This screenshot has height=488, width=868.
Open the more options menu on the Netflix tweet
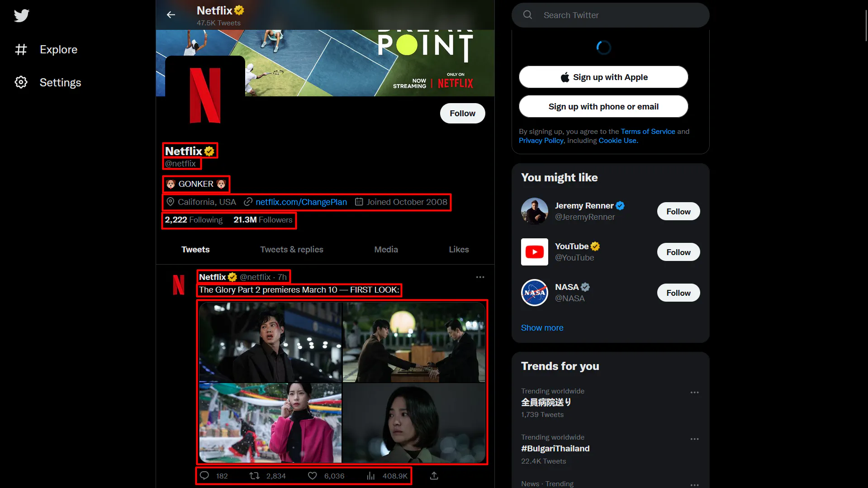pyautogui.click(x=479, y=277)
